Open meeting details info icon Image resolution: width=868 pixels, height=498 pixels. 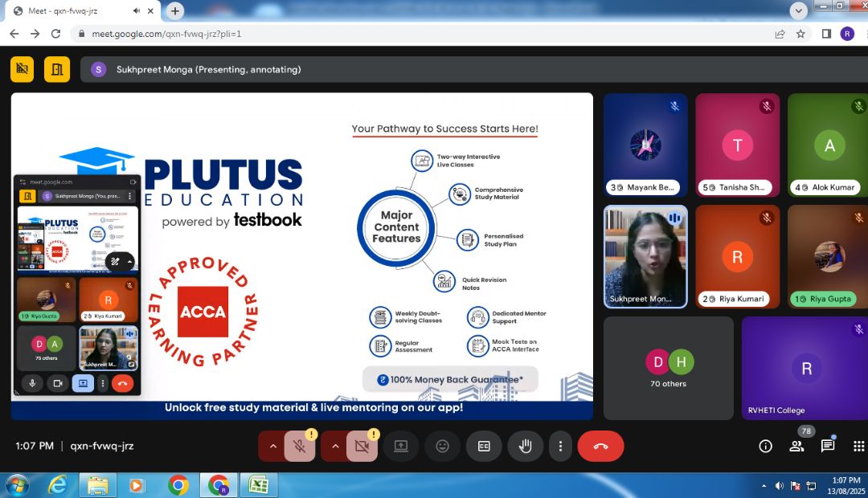pyautogui.click(x=765, y=447)
